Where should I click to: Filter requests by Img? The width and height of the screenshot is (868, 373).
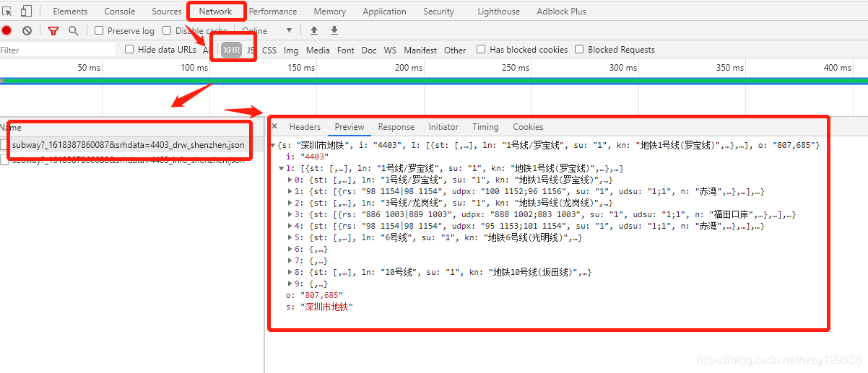(291, 50)
